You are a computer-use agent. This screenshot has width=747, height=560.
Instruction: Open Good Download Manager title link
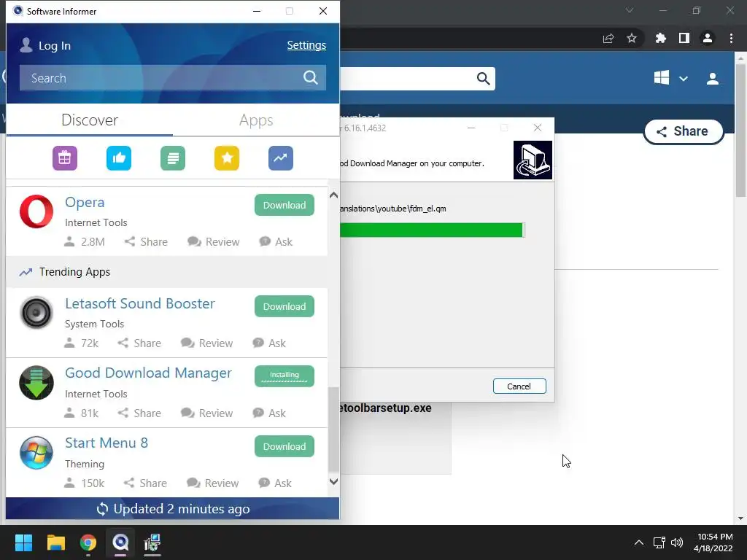pyautogui.click(x=148, y=373)
